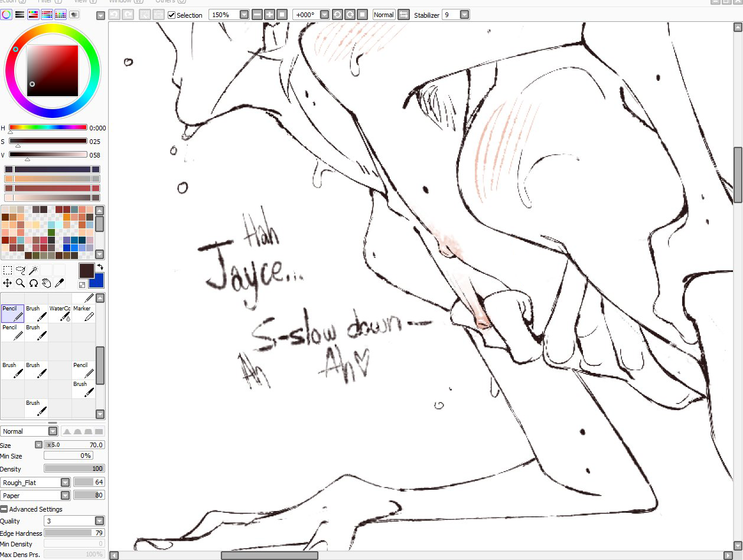Viewport: 743px width, 560px height.
Task: Select the Zoom magnifier tool
Action: click(x=20, y=283)
